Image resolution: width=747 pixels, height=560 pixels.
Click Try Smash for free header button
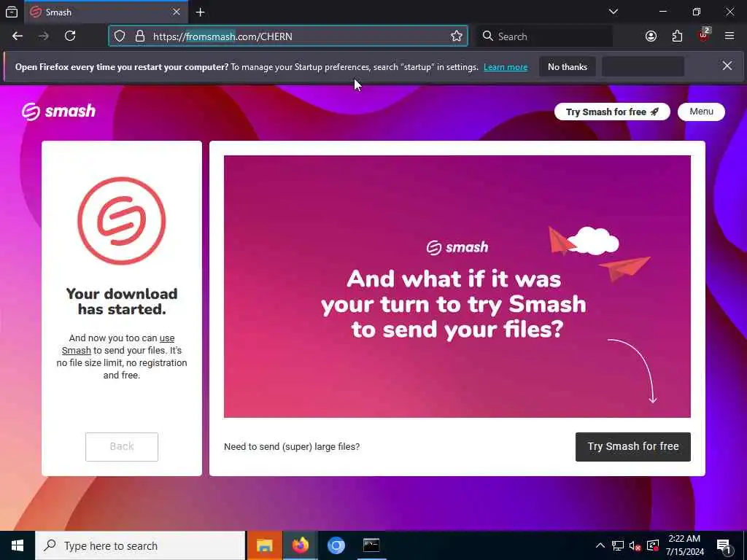point(612,112)
